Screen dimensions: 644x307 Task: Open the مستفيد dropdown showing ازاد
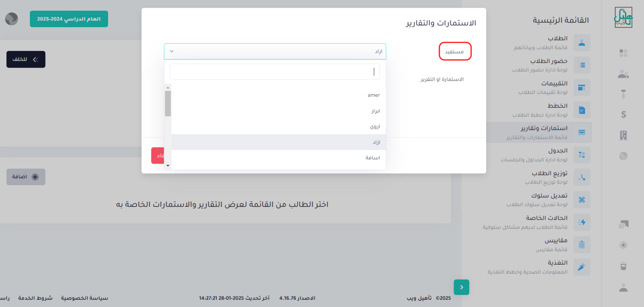pyautogui.click(x=275, y=51)
